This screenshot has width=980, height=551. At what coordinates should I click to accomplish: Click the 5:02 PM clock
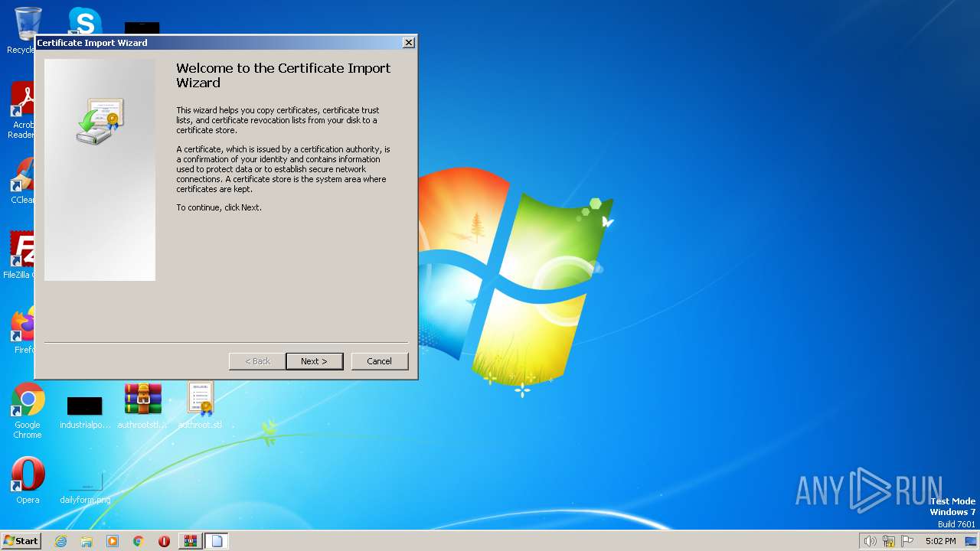(x=940, y=541)
